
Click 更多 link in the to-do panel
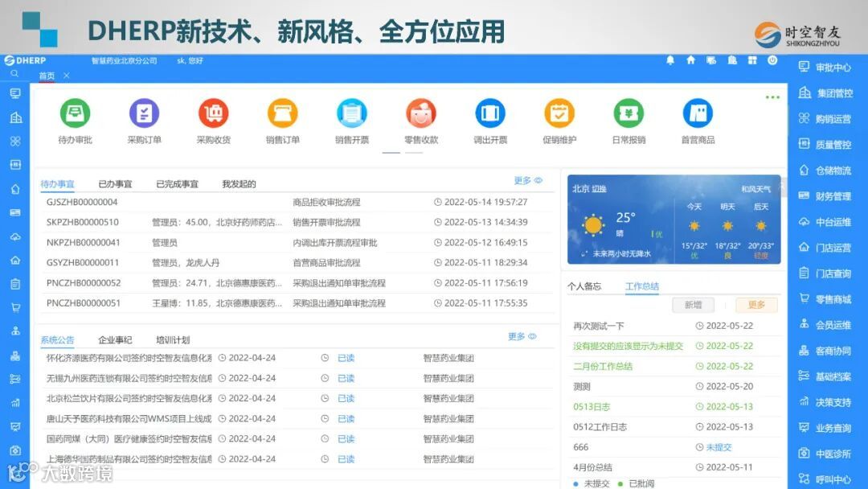(528, 180)
